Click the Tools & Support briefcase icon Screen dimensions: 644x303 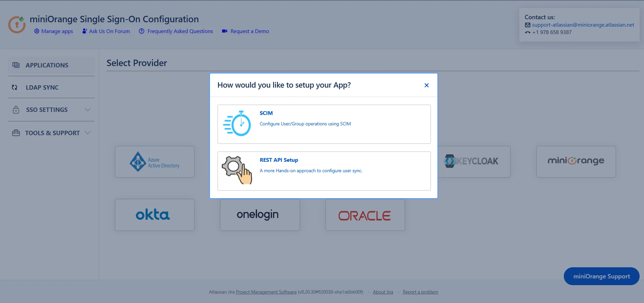click(16, 133)
